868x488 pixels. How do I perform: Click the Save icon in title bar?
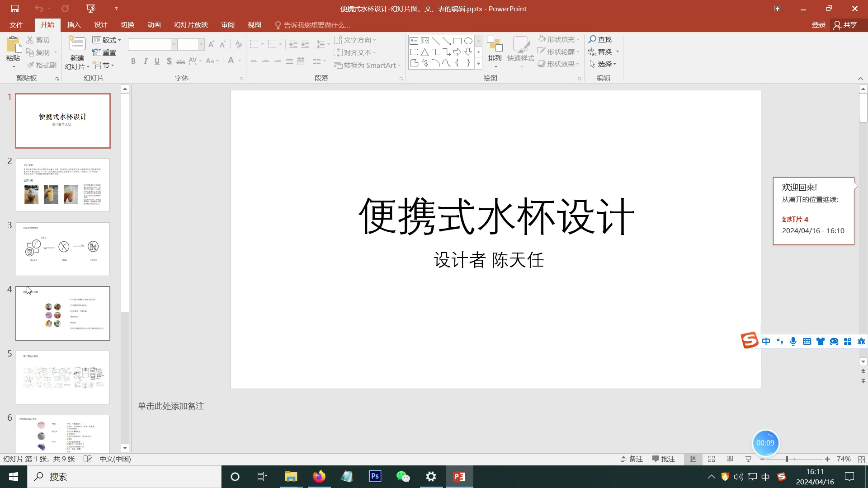pos(14,9)
